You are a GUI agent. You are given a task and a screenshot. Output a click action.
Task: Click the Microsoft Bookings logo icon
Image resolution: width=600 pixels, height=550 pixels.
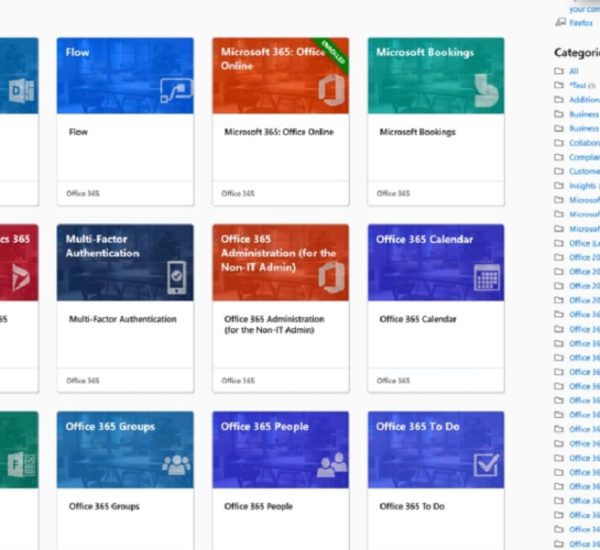[487, 90]
